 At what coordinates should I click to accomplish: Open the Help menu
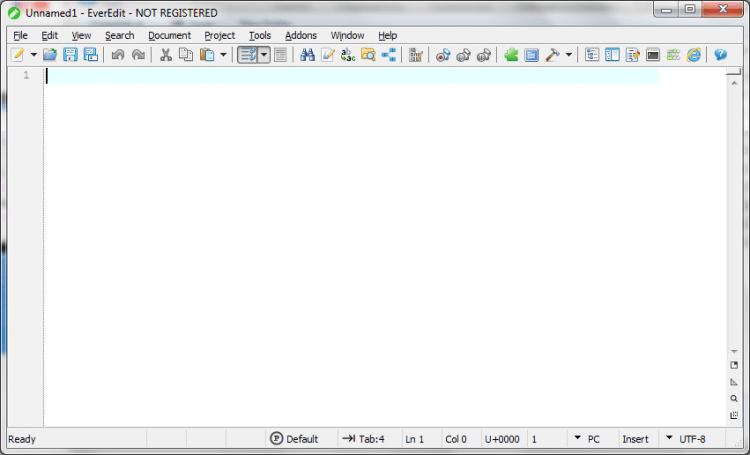point(387,35)
